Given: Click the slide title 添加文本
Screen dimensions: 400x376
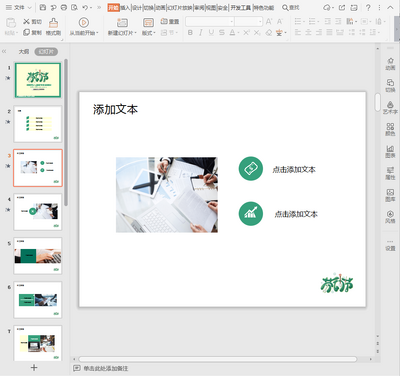Looking at the screenshot, I should pyautogui.click(x=115, y=109).
